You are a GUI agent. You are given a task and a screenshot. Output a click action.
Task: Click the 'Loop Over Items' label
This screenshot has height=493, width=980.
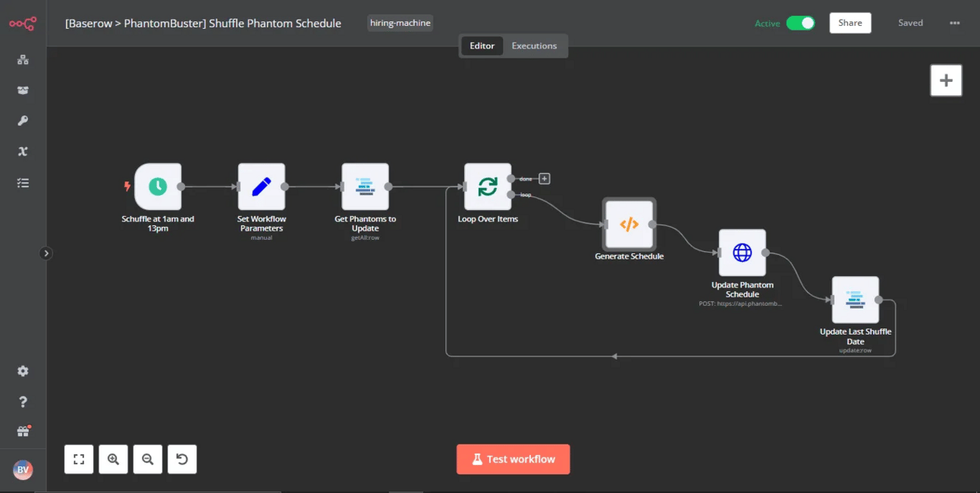tap(488, 219)
